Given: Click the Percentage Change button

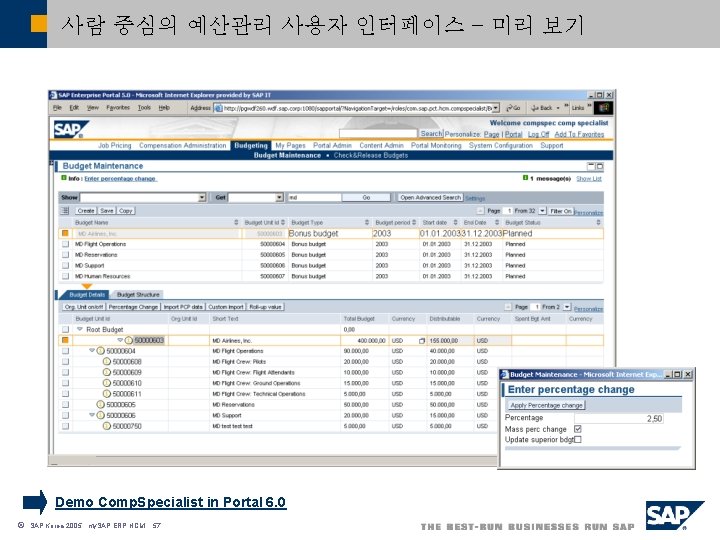Looking at the screenshot, I should pos(133,307).
